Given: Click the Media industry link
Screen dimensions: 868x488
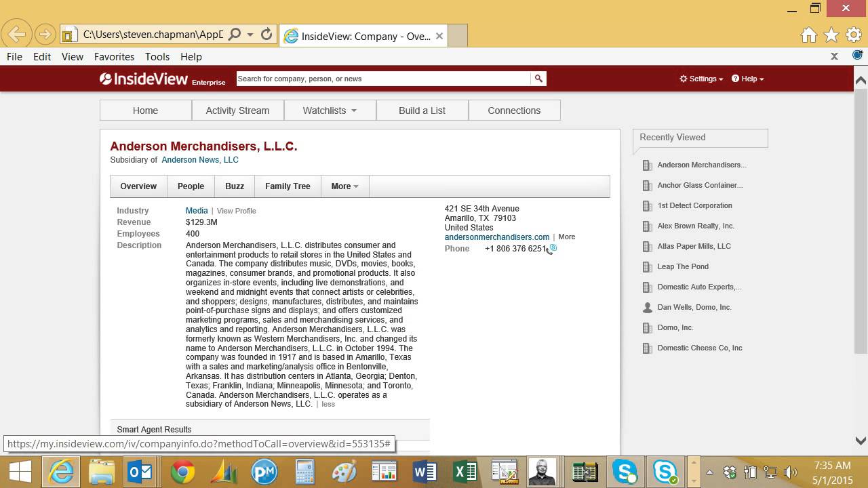Looking at the screenshot, I should tap(197, 211).
